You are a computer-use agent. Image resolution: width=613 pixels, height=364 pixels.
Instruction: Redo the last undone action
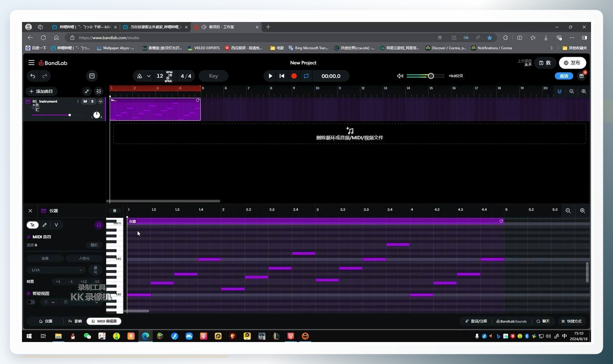pyautogui.click(x=44, y=76)
